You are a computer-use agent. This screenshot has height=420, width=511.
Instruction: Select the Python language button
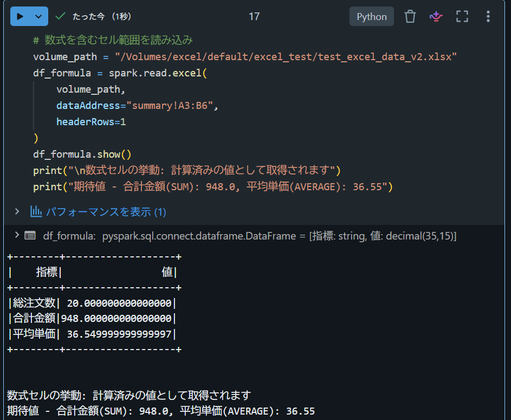pyautogui.click(x=372, y=17)
